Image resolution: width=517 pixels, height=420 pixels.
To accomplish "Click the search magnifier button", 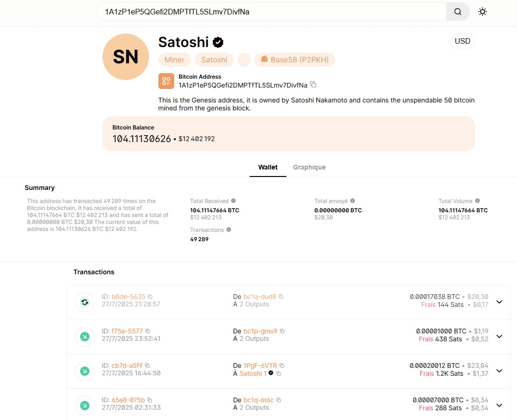I will coord(458,12).
